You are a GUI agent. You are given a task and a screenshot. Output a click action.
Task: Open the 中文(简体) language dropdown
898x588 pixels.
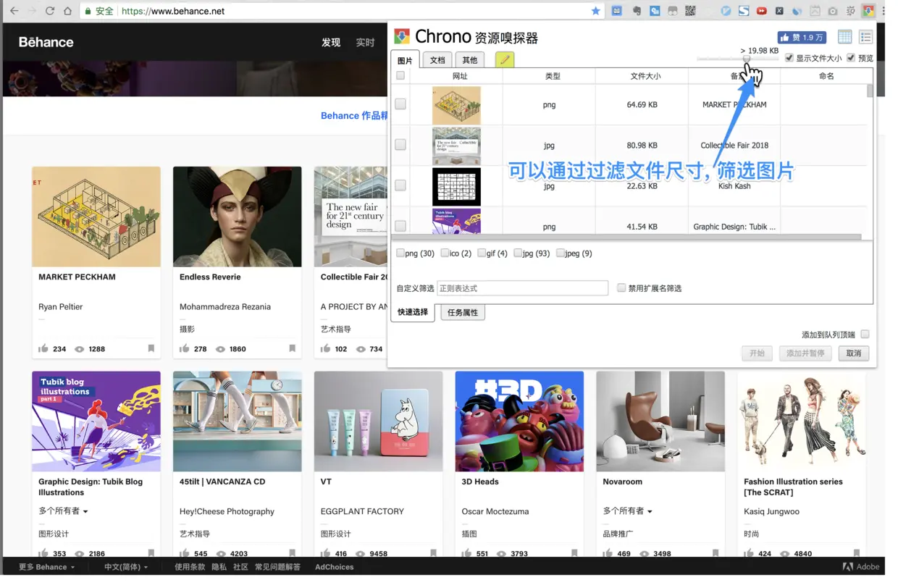pyautogui.click(x=126, y=566)
